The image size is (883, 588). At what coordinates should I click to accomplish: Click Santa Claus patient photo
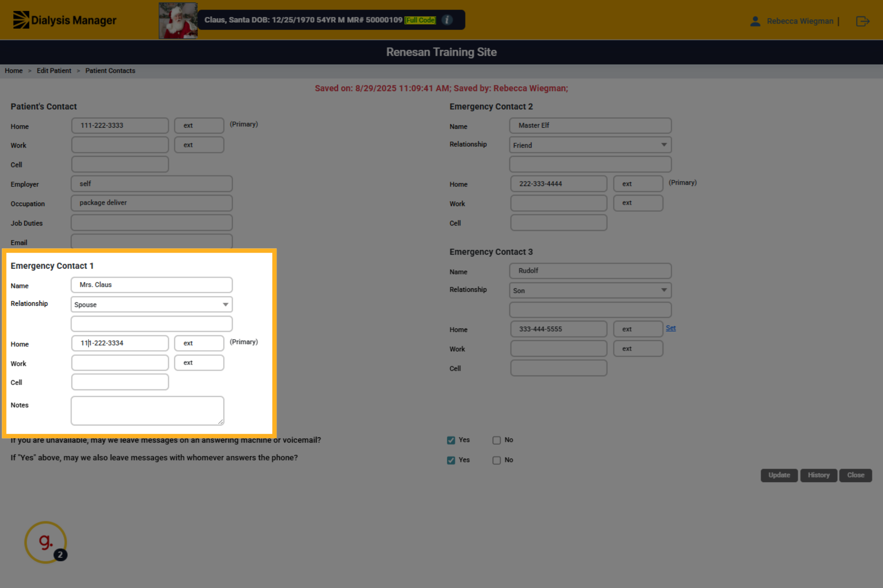(178, 20)
